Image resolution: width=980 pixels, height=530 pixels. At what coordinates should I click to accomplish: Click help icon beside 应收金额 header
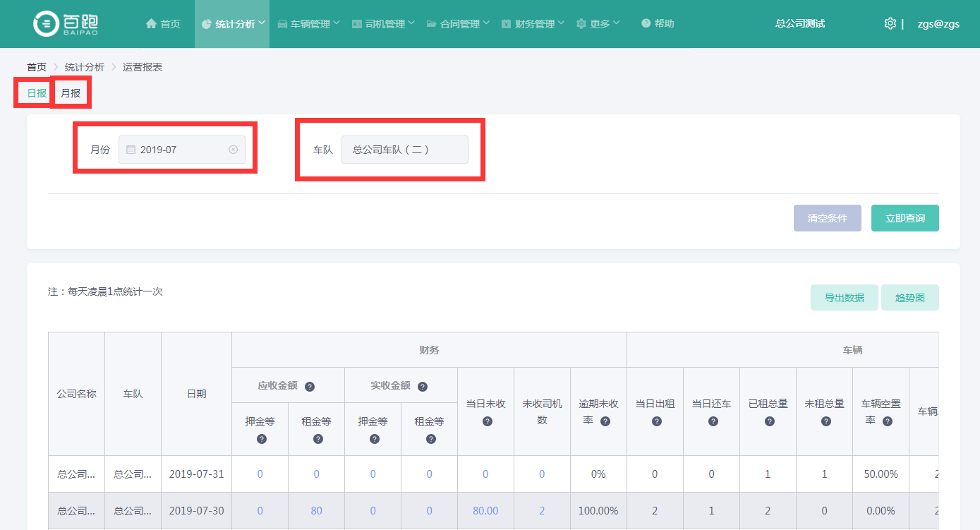pos(309,387)
